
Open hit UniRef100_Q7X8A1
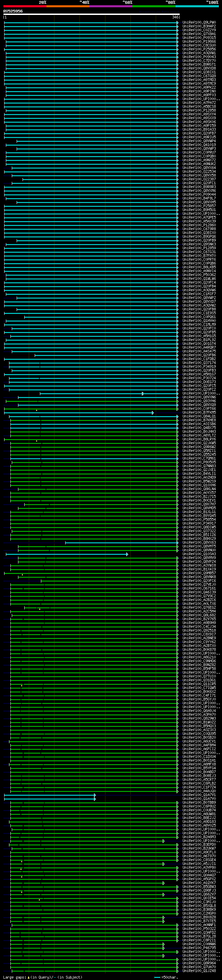tap(199, 34)
